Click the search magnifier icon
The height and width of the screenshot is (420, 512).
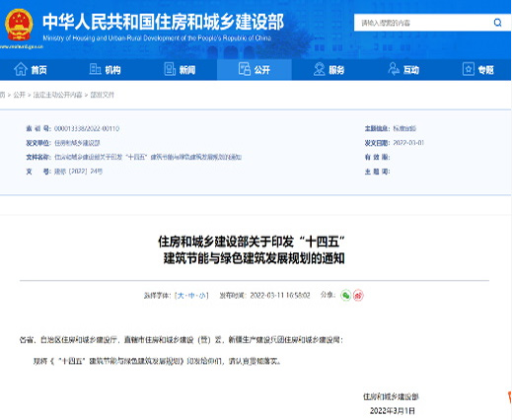pyautogui.click(x=497, y=23)
